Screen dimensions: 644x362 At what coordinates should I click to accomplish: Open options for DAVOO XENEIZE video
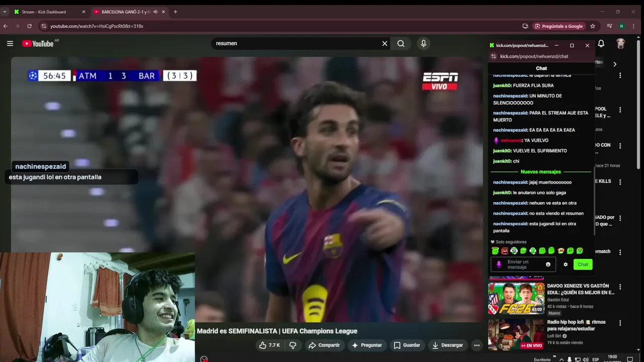[620, 287]
